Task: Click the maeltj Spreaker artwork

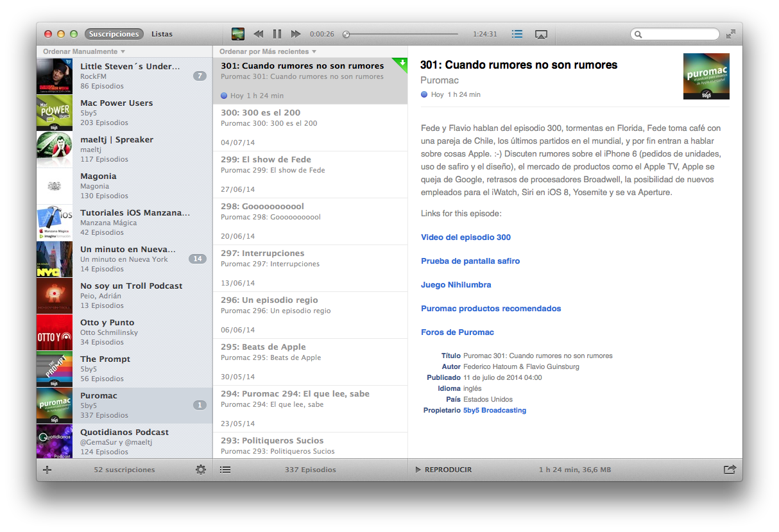Action: 55,150
